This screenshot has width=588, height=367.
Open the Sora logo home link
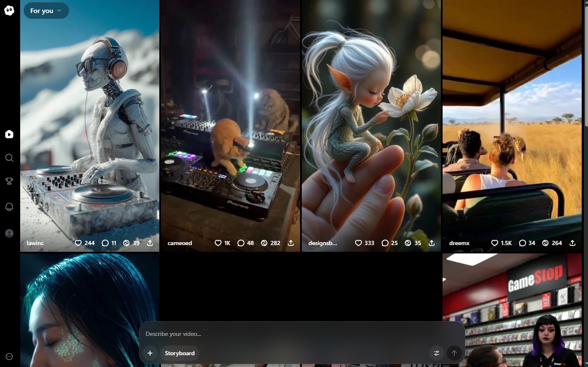pos(9,11)
